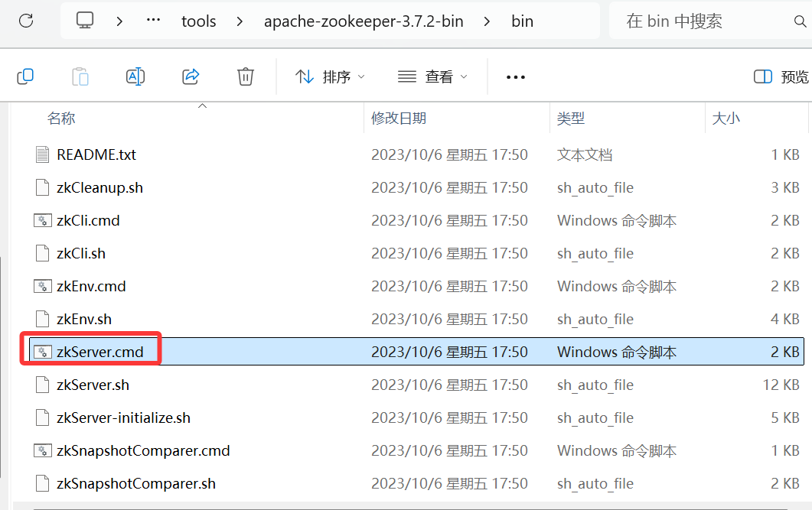Screen dimensions: 812x510
Task: Click the 3 KB size of zkCleanup.sh
Action: pos(785,188)
